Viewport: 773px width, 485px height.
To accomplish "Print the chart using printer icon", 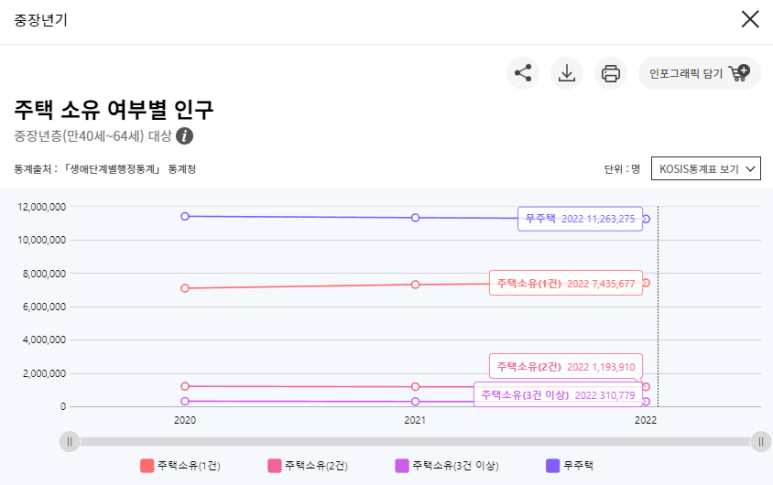I will coord(610,73).
